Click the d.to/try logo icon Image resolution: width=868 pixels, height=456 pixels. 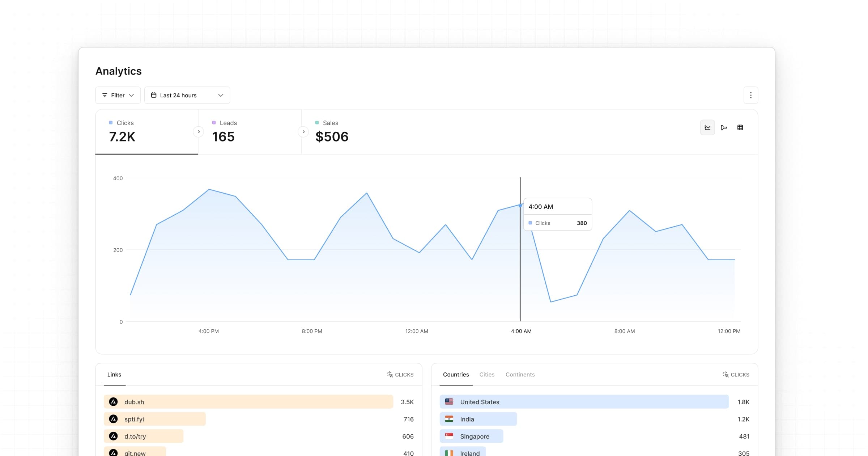pyautogui.click(x=113, y=436)
